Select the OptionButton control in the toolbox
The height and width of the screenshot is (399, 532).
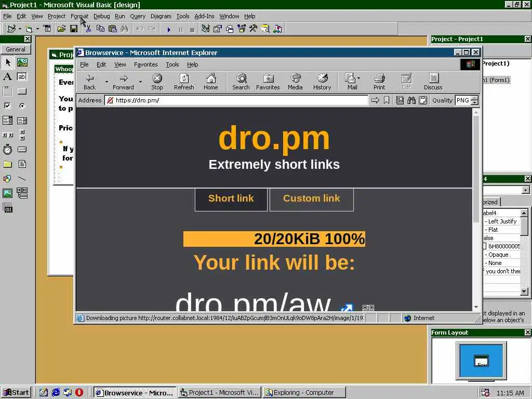pyautogui.click(x=22, y=106)
